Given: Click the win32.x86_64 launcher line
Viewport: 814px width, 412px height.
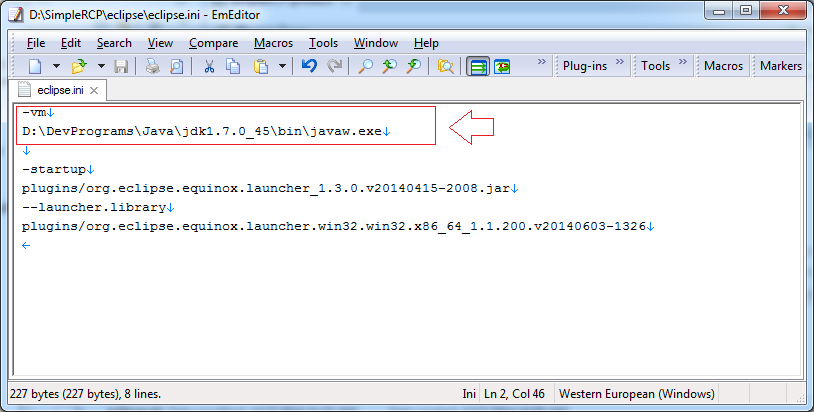Looking at the screenshot, I should pyautogui.click(x=334, y=226).
